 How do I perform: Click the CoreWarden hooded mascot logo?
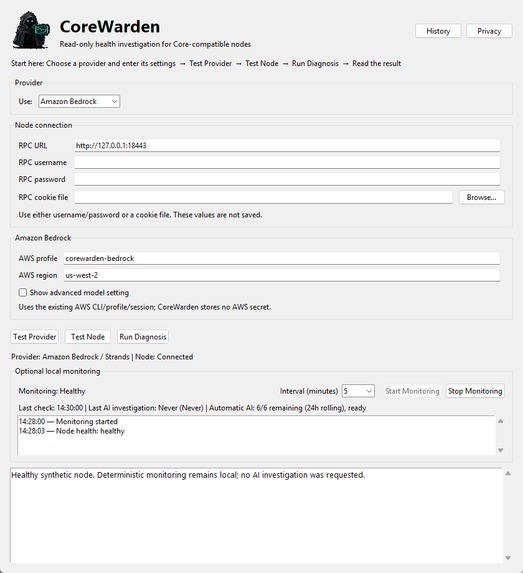31,30
